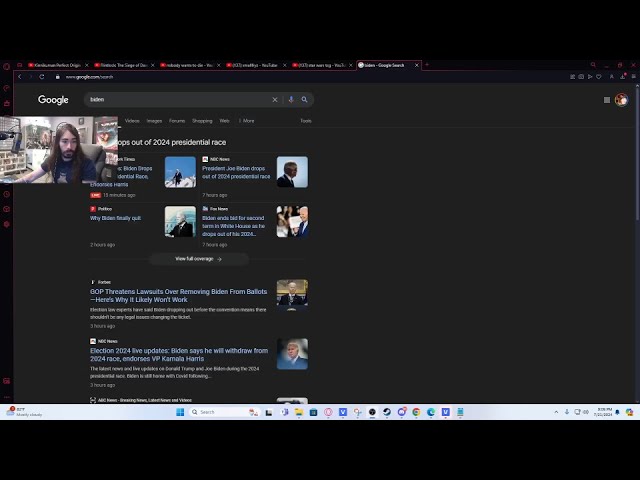Switch to the Shopping search tab
640x480 pixels.
[202, 121]
